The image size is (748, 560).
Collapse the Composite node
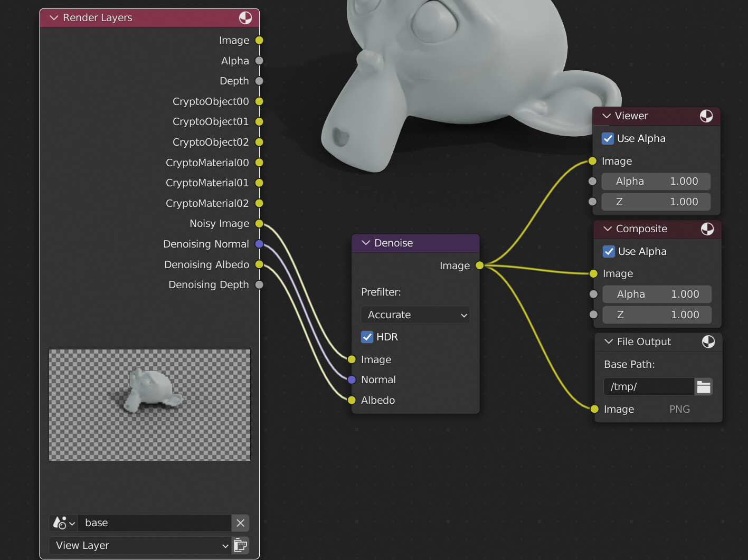click(x=608, y=229)
